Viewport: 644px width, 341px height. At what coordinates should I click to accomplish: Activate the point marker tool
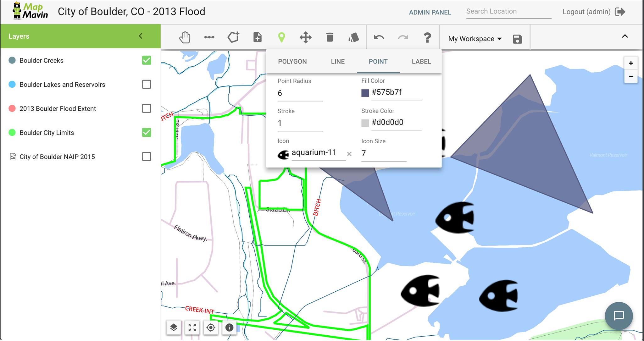point(282,37)
